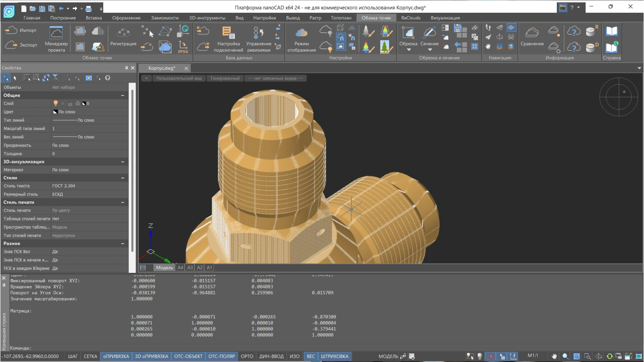Collapse the Стили properties section

coord(123,178)
